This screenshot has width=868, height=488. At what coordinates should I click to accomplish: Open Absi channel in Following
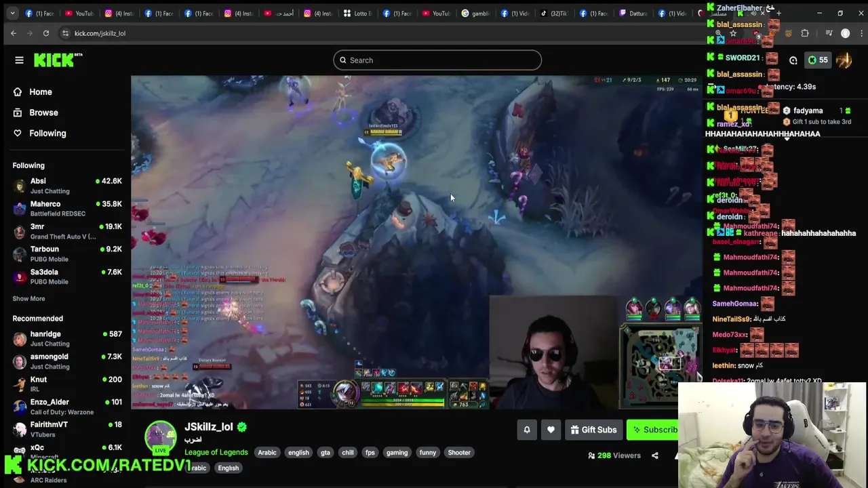coord(66,186)
